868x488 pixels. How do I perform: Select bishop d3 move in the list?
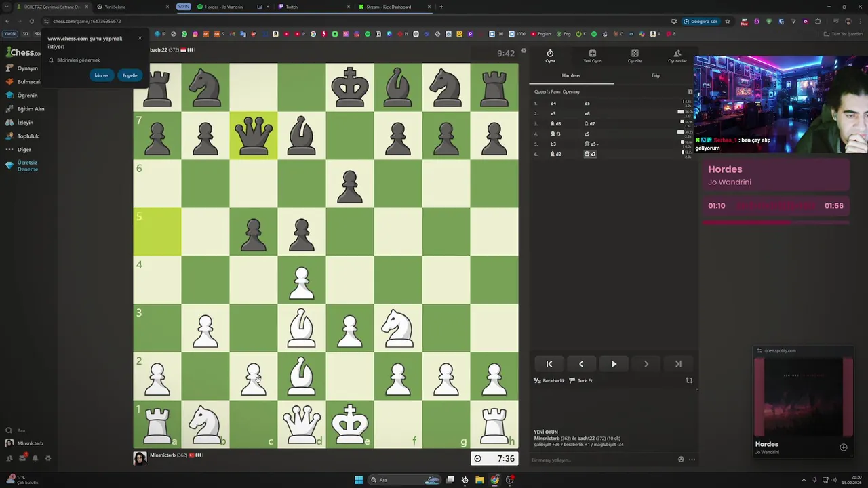tap(555, 124)
